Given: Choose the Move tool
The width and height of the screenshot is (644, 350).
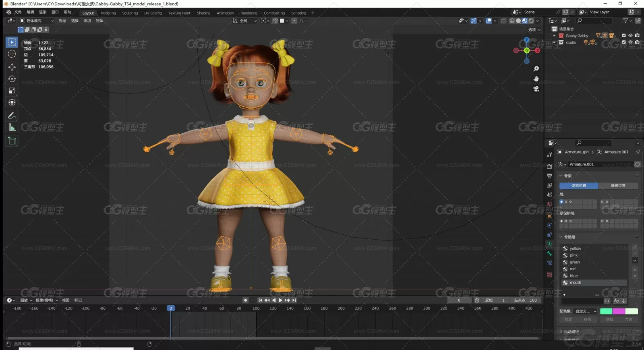Looking at the screenshot, I should coord(12,66).
